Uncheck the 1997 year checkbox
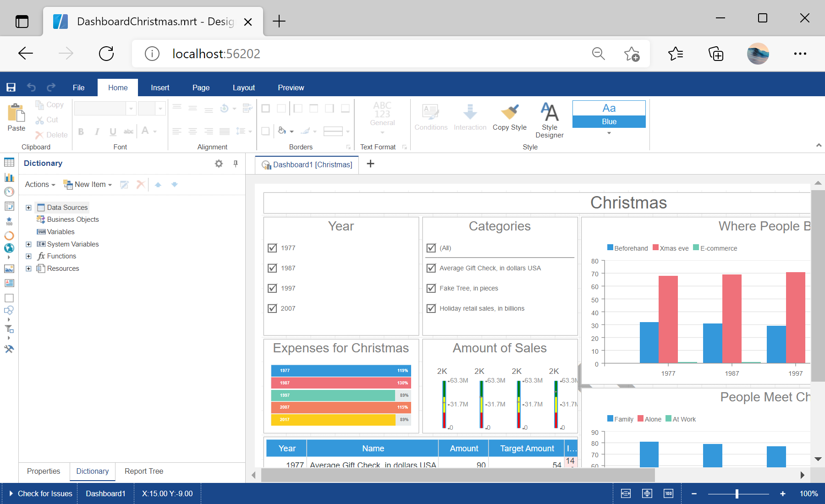Image resolution: width=825 pixels, height=504 pixels. [x=272, y=288]
